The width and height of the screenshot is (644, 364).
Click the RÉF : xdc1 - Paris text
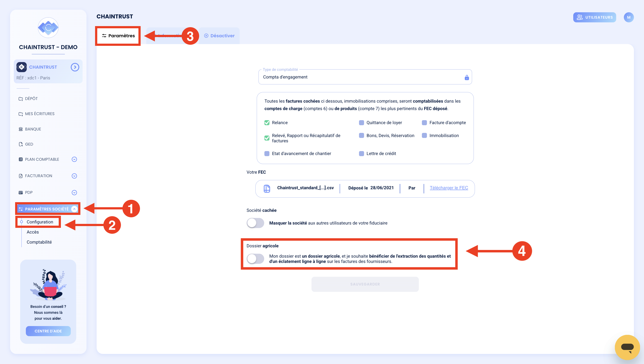pos(33,78)
